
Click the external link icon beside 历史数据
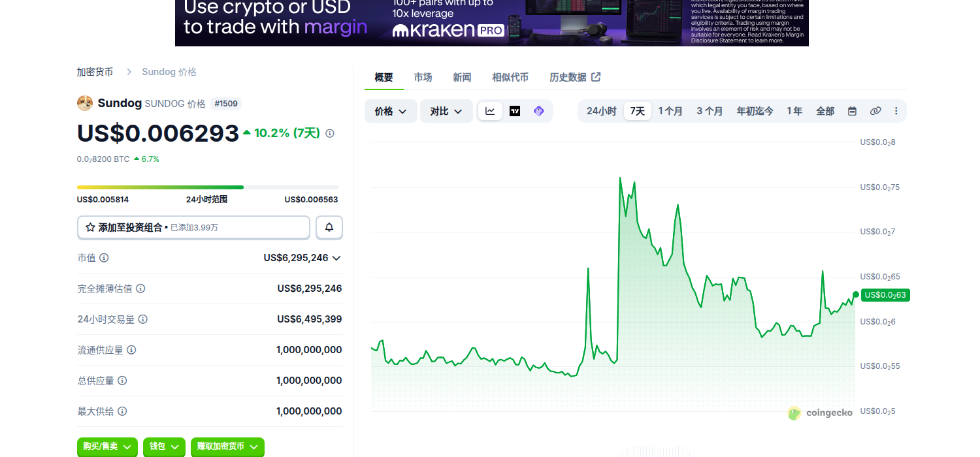(596, 77)
